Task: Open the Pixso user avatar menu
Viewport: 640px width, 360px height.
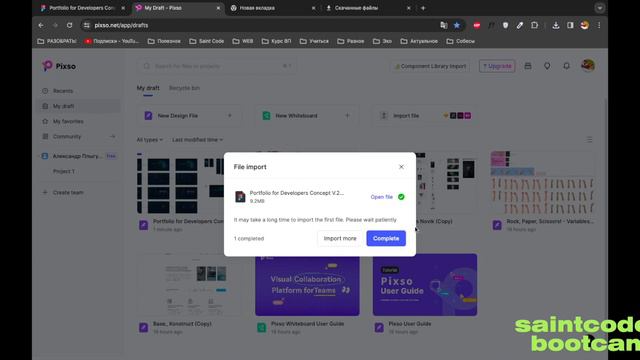Action: [588, 65]
